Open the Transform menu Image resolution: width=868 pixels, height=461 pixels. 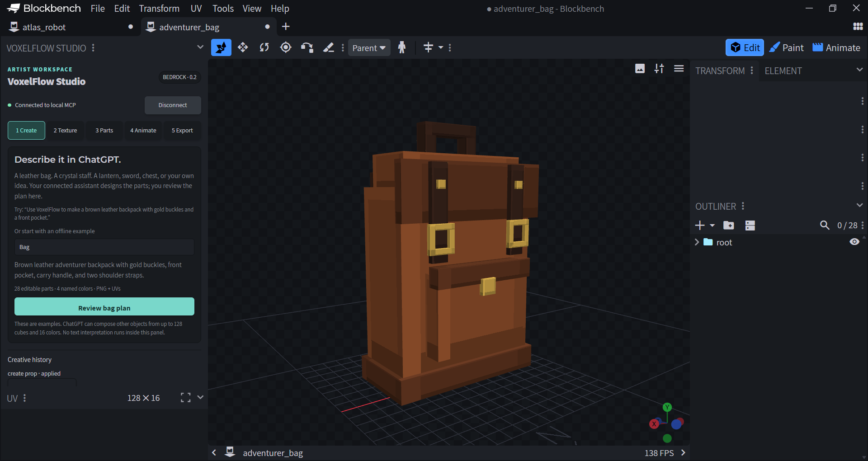pyautogui.click(x=159, y=9)
